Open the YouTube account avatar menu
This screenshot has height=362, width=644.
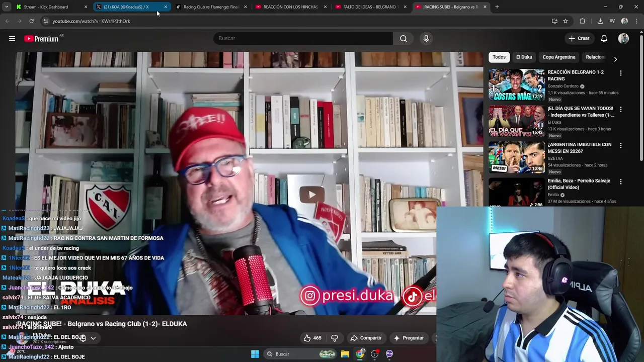tap(623, 38)
